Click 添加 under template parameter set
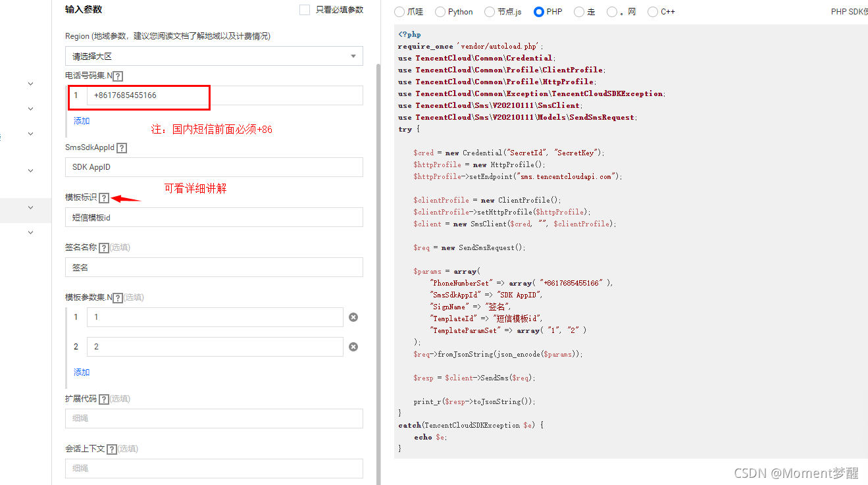 82,372
